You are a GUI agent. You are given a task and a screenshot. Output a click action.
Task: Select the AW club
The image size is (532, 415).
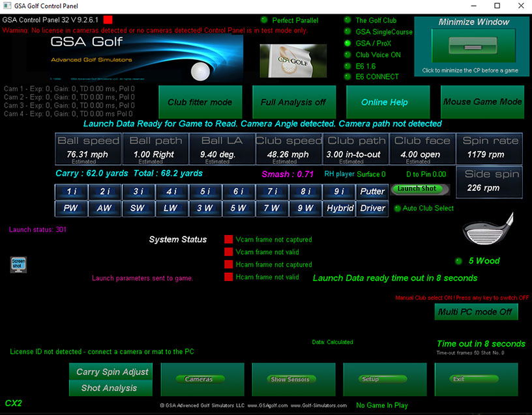(105, 208)
